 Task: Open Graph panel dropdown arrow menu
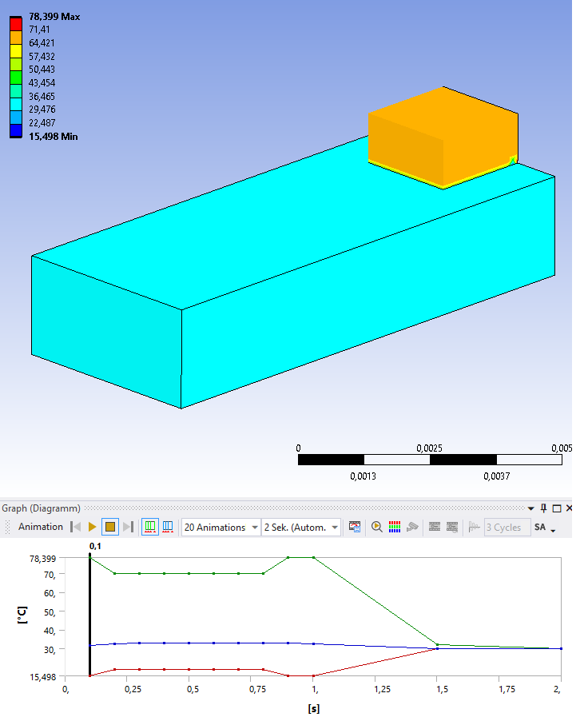point(531,508)
